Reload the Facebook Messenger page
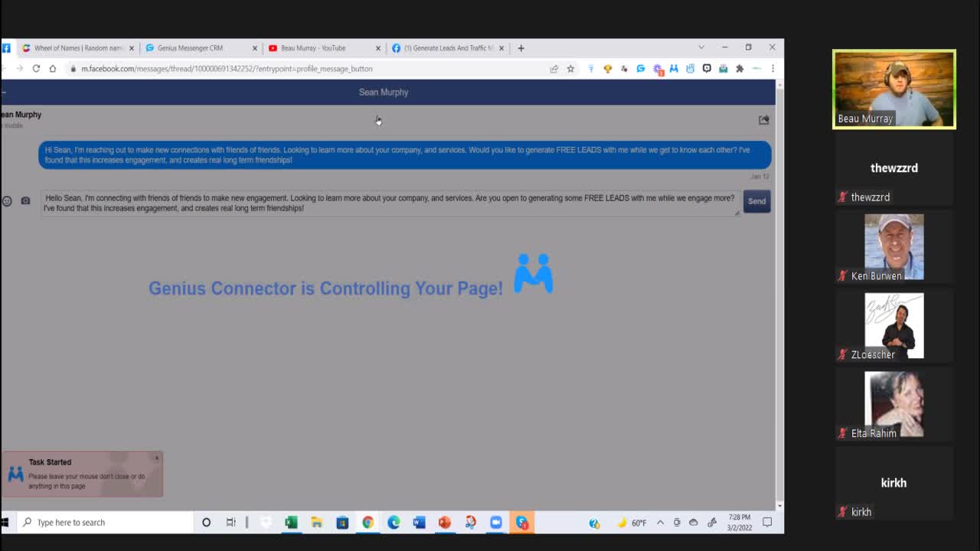 click(x=36, y=69)
